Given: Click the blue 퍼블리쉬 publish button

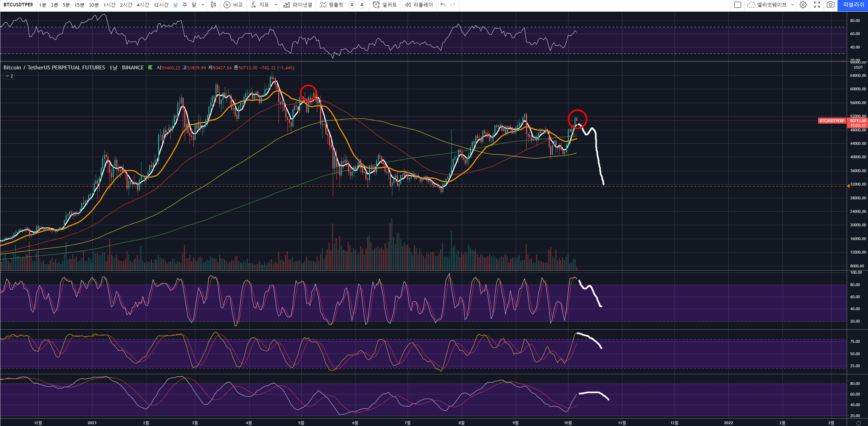Looking at the screenshot, I should click(x=853, y=5).
